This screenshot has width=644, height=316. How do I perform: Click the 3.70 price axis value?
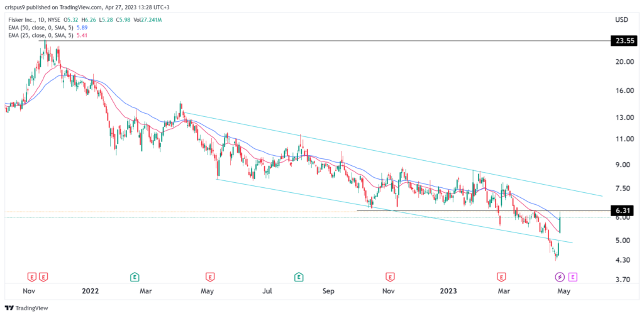[x=623, y=280]
